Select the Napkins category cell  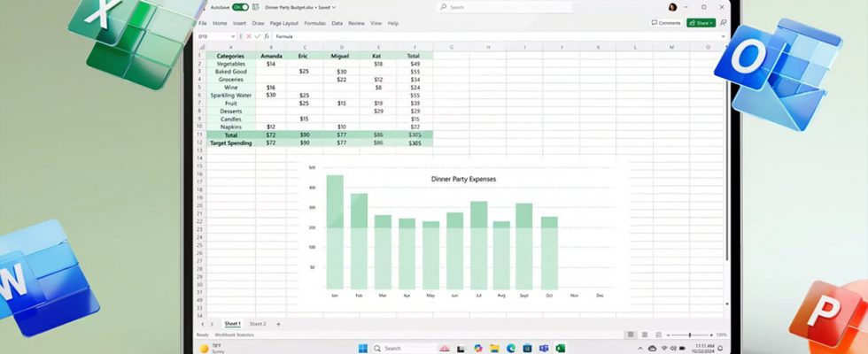click(x=230, y=127)
